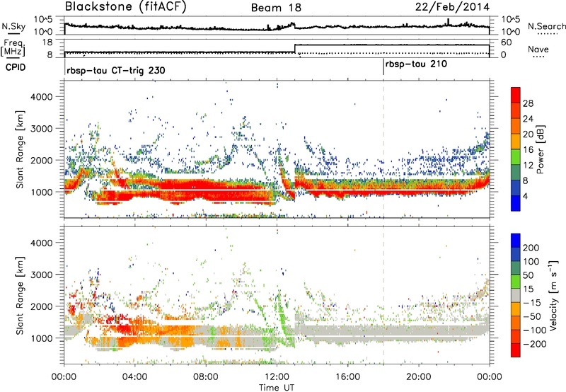Click the "-15" velocity colorbar label
Screen dimensions: 566x392
point(532,303)
